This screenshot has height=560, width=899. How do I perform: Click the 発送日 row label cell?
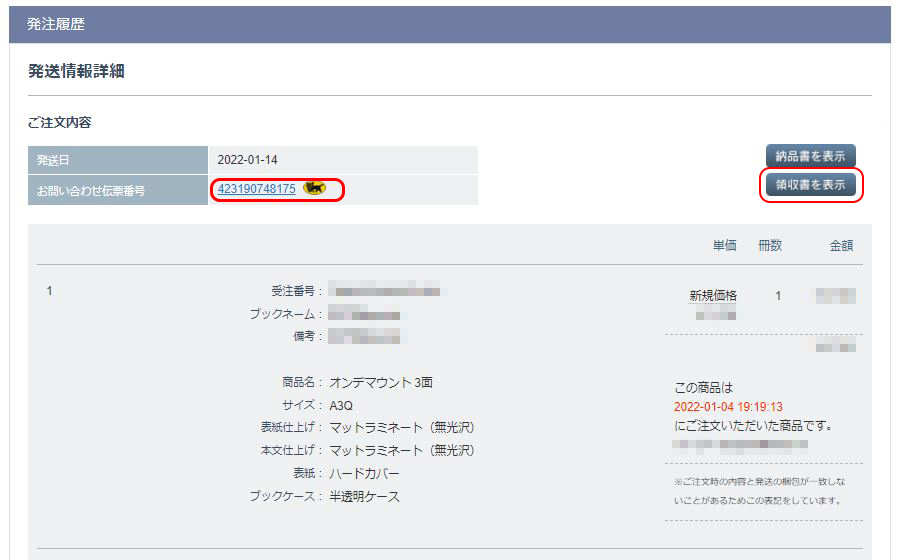click(x=118, y=160)
